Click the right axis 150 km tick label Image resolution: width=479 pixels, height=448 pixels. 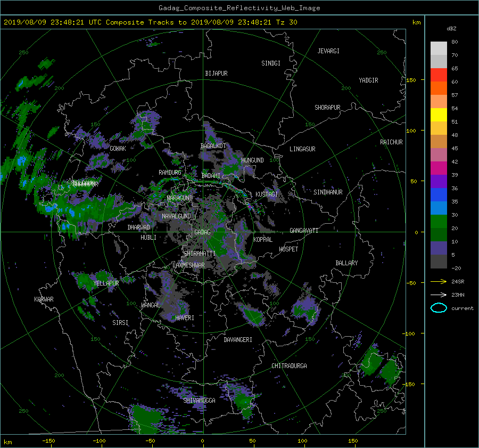[411, 80]
